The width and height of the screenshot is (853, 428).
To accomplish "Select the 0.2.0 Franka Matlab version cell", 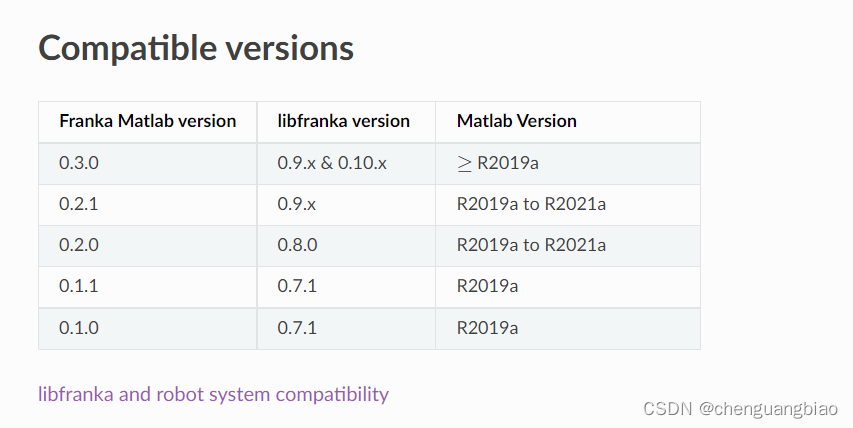I will click(79, 245).
